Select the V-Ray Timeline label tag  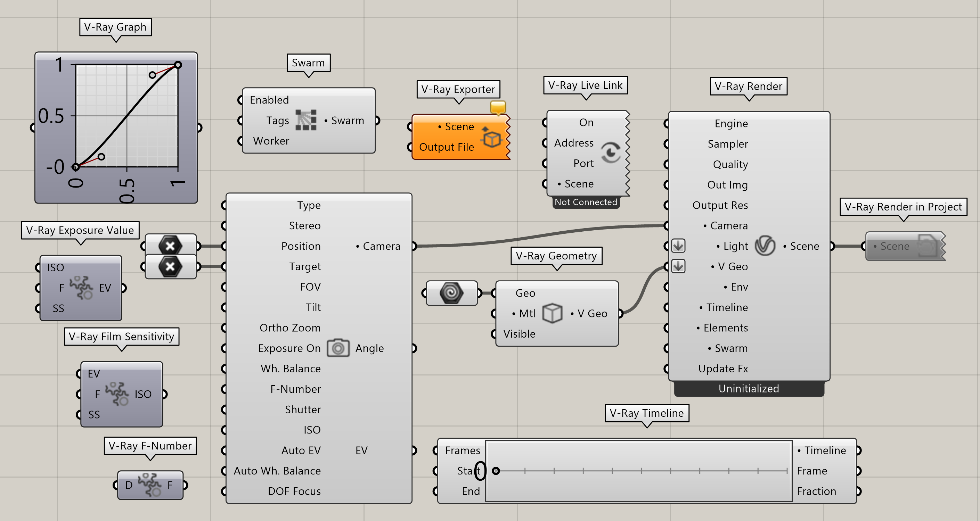point(647,413)
